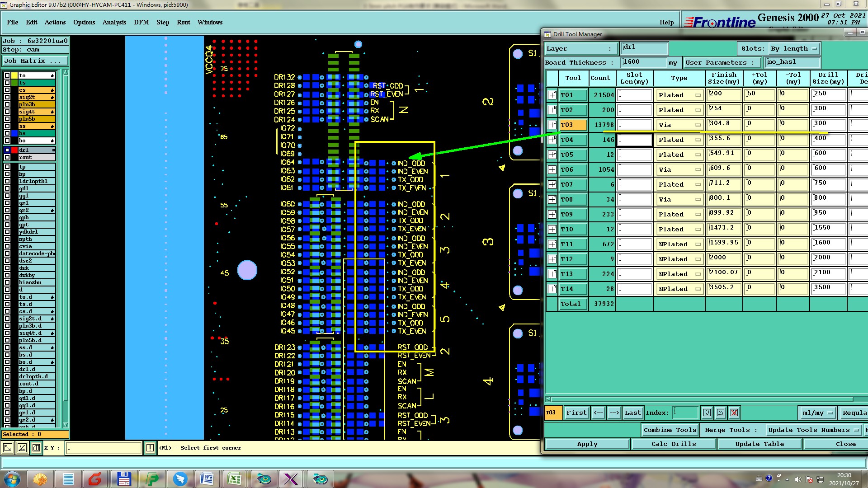Click the red color swatch of drl layer
Viewport: 868px width, 488px height.
(14, 150)
